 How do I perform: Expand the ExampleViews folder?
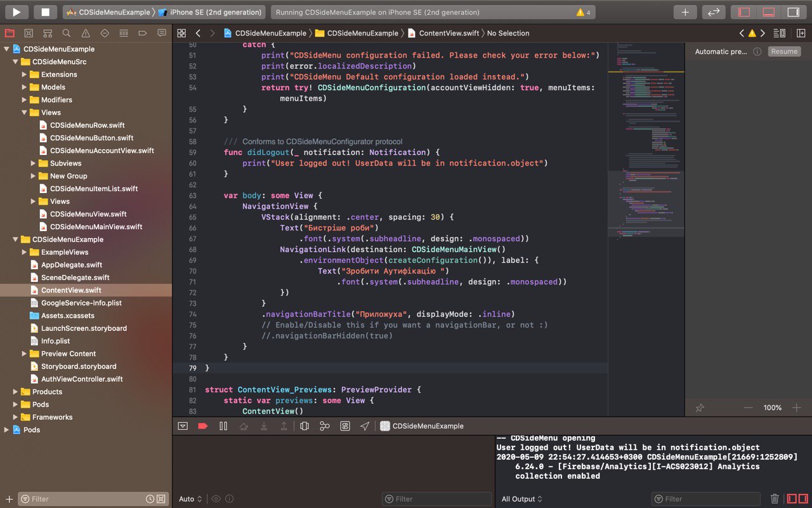coord(24,252)
